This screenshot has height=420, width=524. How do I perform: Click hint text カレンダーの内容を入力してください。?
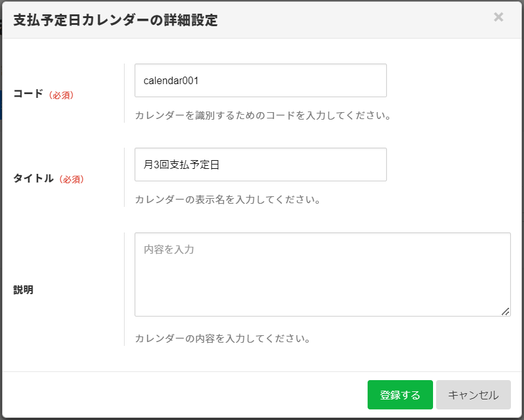coord(223,338)
